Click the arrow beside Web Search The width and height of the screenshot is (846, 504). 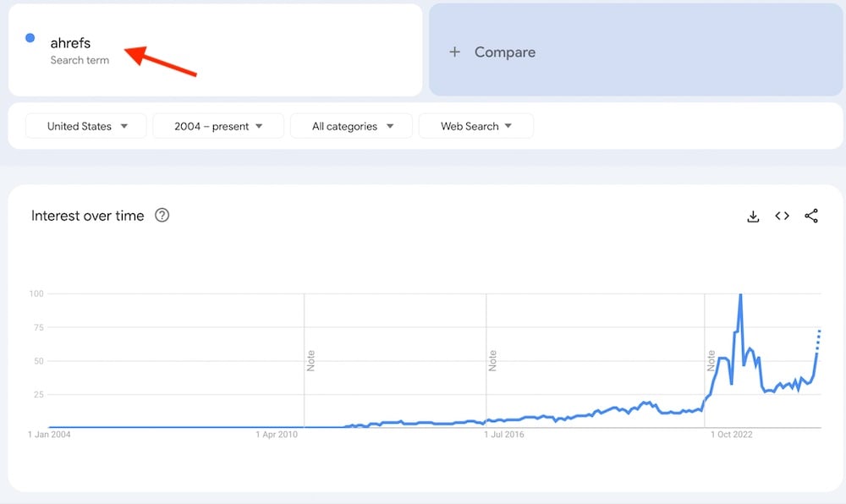pyautogui.click(x=508, y=126)
